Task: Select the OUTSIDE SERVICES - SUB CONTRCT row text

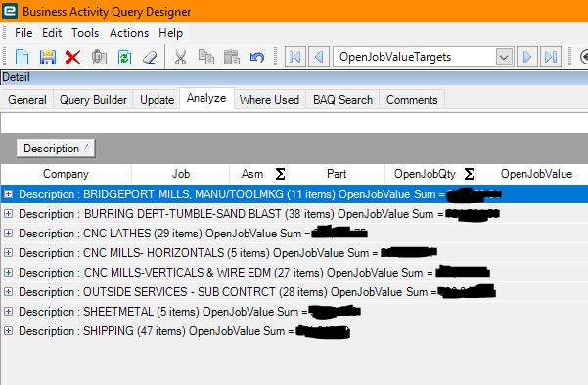Action: [227, 292]
